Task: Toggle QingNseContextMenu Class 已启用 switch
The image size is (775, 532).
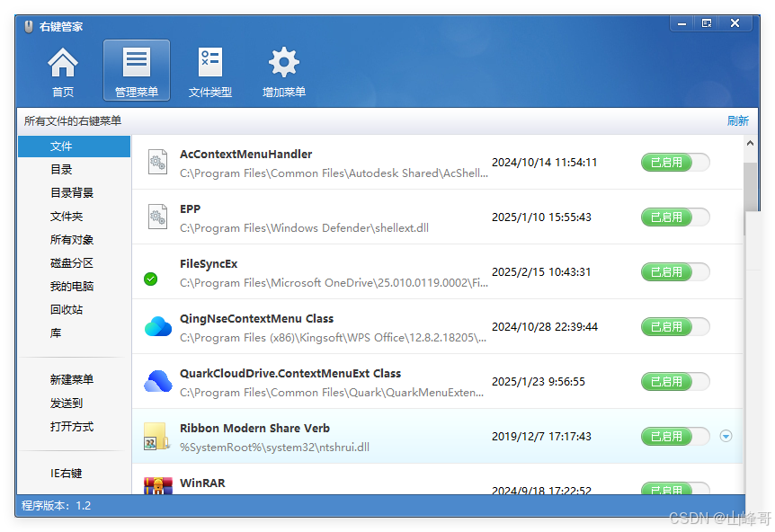Action: tap(675, 326)
